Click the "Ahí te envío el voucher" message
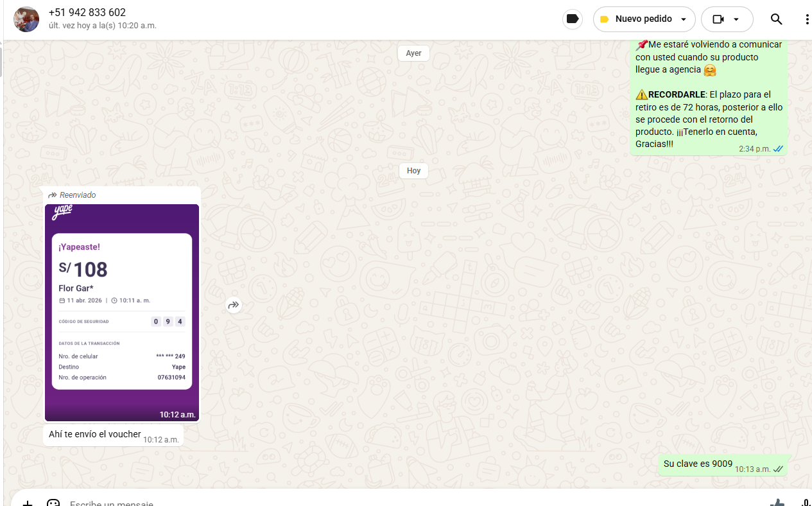 95,435
